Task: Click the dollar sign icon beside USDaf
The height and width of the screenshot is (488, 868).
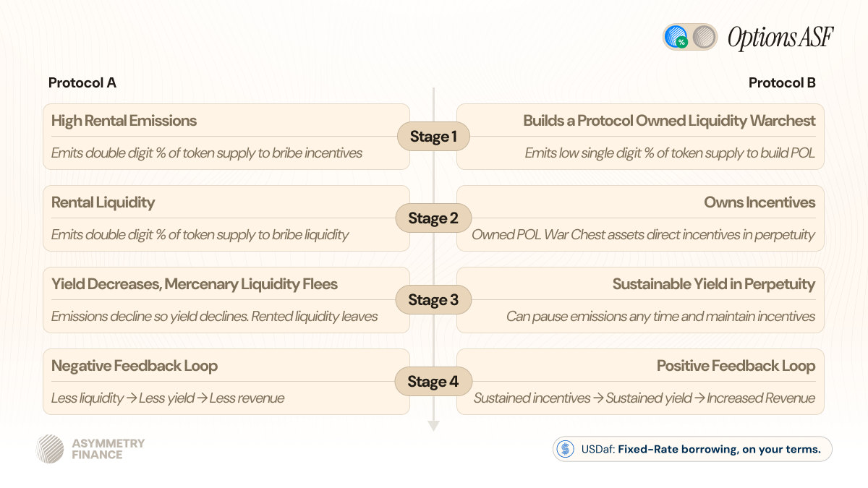Action: click(565, 449)
